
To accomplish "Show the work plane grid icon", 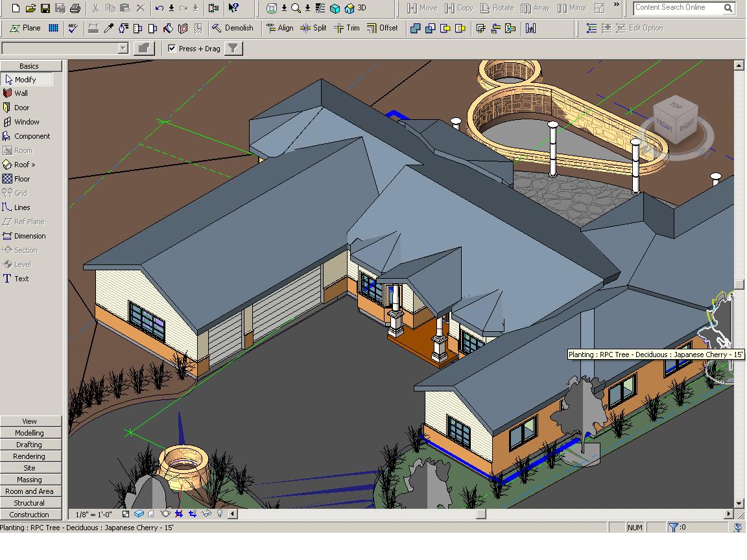I will (53, 28).
